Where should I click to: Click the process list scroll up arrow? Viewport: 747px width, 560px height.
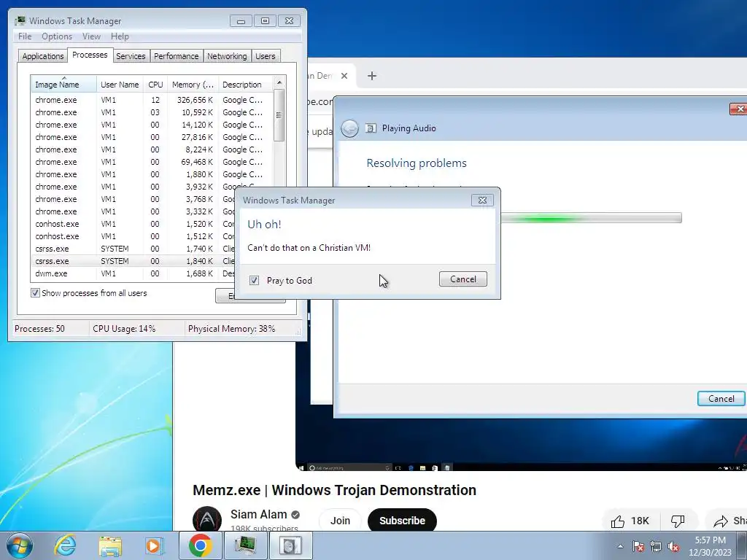point(279,82)
